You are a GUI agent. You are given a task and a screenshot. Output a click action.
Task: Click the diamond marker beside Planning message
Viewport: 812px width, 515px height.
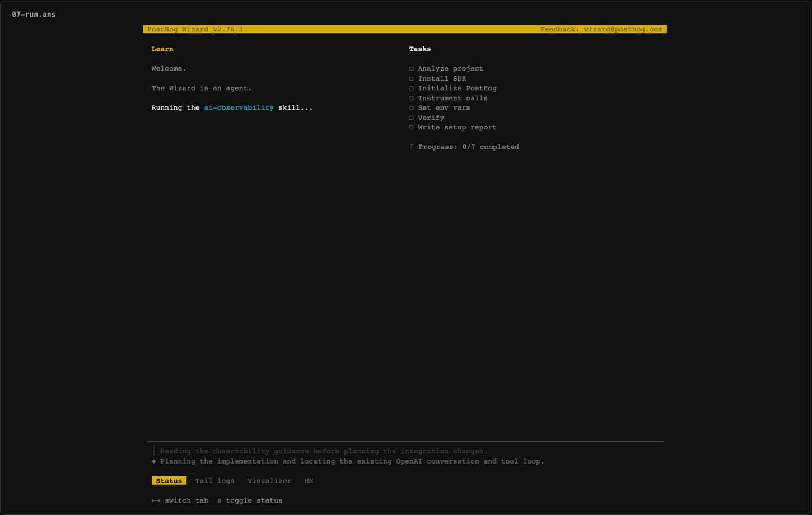click(x=154, y=461)
